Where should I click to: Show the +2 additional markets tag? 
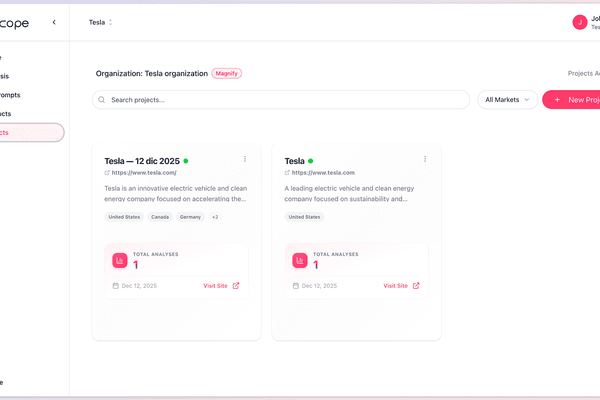pos(215,216)
